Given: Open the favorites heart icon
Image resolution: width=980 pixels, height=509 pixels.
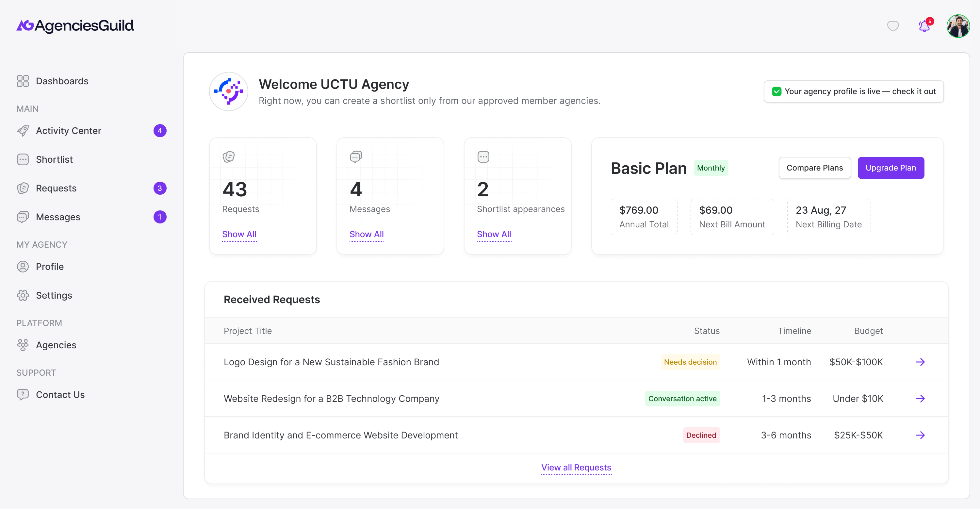Looking at the screenshot, I should 892,26.
